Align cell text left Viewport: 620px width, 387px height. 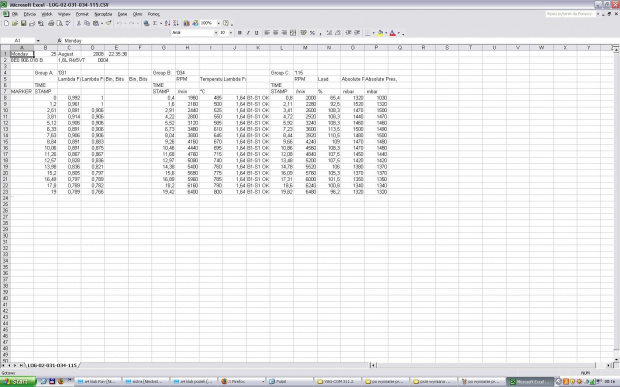pyautogui.click(x=267, y=33)
